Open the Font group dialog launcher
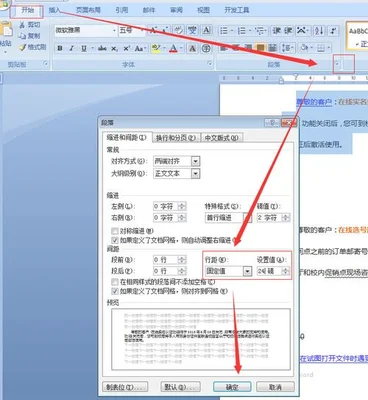 pyautogui.click(x=210, y=64)
